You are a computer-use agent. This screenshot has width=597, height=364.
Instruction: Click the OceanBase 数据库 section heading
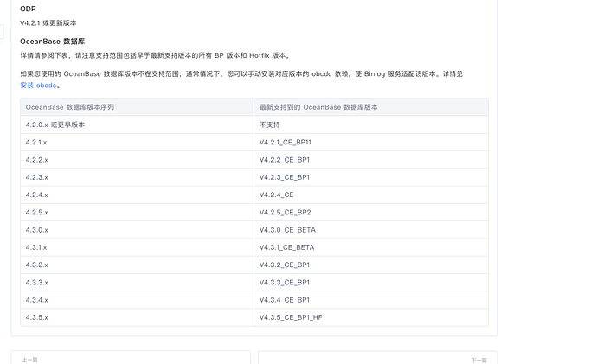tap(52, 42)
